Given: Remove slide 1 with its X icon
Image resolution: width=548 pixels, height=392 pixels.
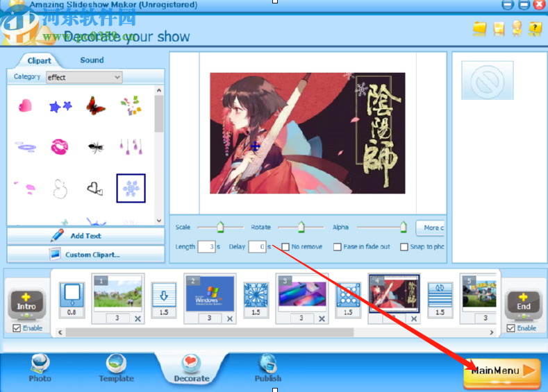Looking at the screenshot, I should pos(138,318).
